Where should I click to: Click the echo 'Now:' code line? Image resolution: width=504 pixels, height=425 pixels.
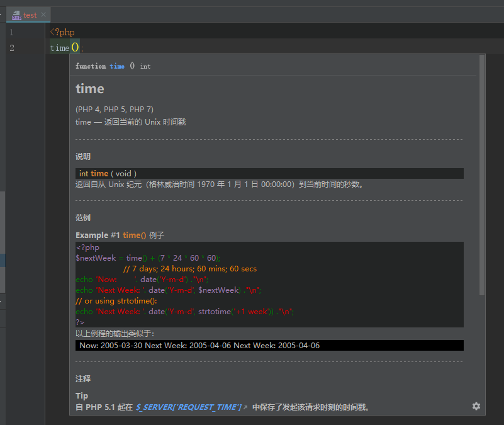(x=142, y=280)
